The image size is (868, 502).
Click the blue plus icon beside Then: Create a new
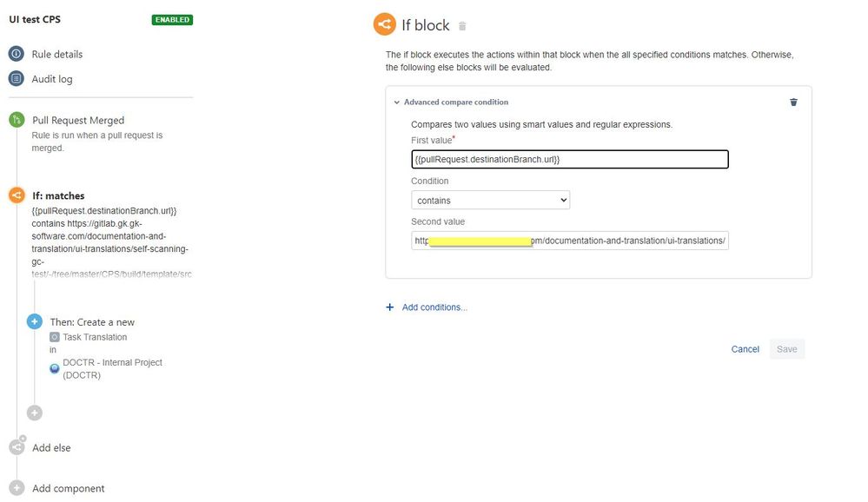35,321
